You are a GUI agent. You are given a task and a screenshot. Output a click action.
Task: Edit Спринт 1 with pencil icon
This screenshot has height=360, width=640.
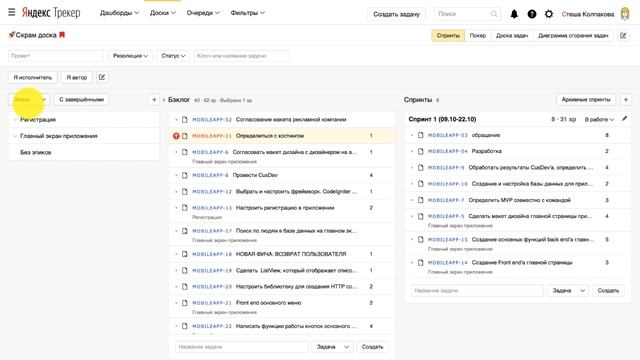point(624,119)
